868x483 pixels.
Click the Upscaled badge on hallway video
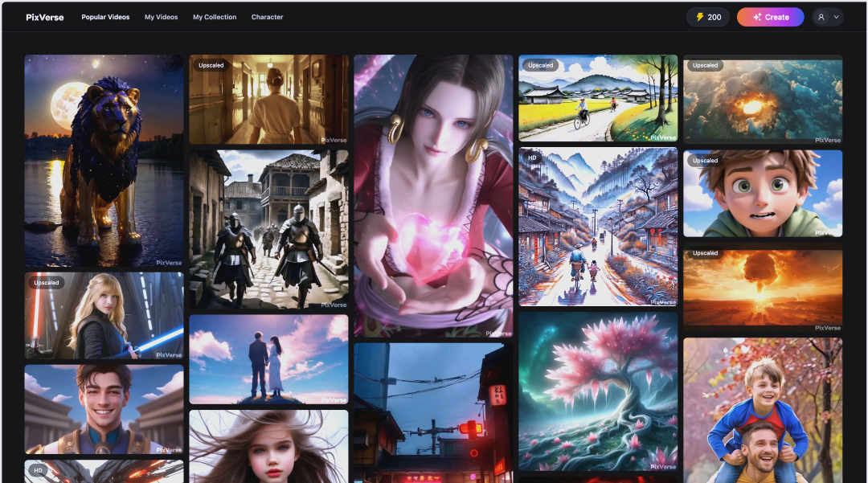pyautogui.click(x=211, y=65)
